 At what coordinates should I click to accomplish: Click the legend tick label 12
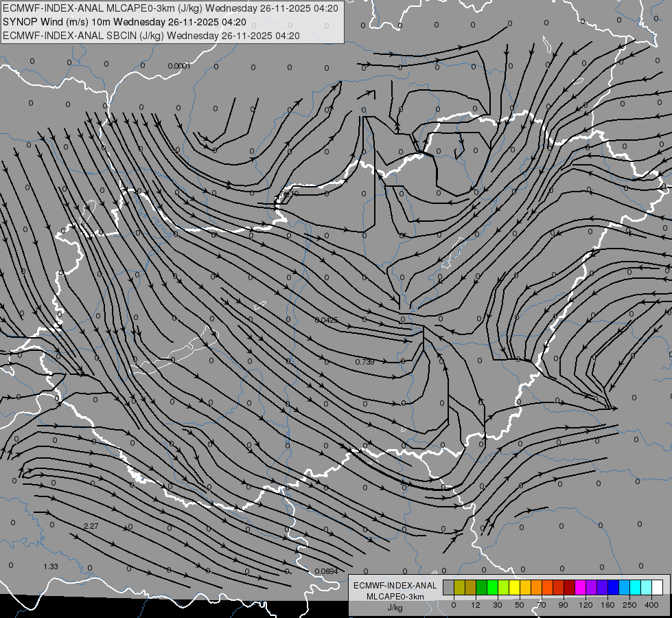click(476, 605)
